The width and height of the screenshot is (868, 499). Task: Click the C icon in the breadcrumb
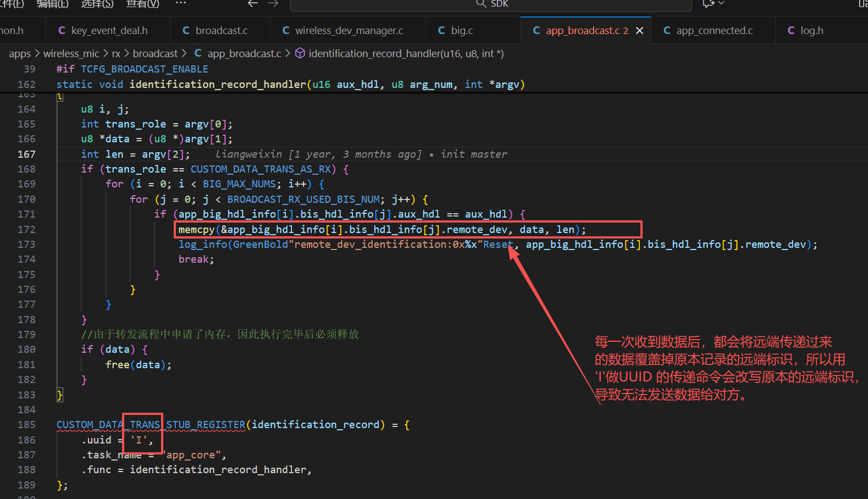click(x=198, y=53)
